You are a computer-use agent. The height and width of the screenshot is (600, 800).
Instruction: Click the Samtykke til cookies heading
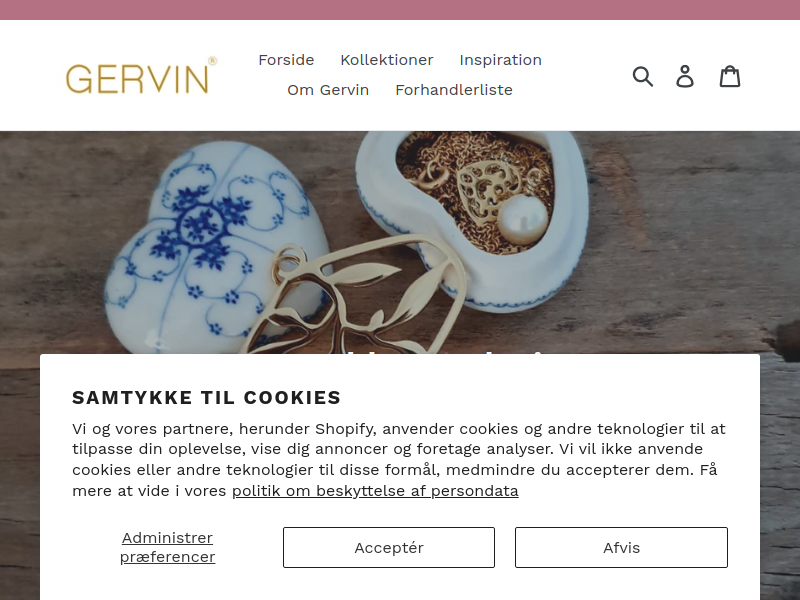[x=206, y=397]
